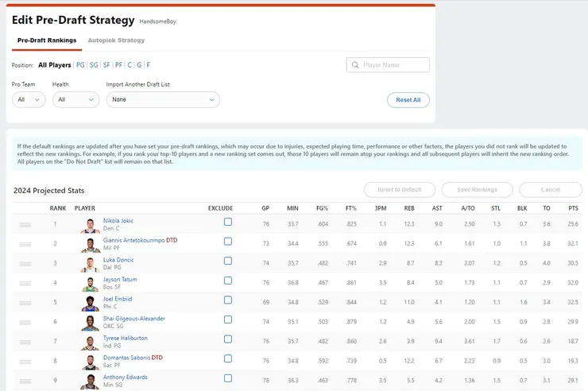
Task: Open Joel Embiid player link
Action: tap(118, 299)
